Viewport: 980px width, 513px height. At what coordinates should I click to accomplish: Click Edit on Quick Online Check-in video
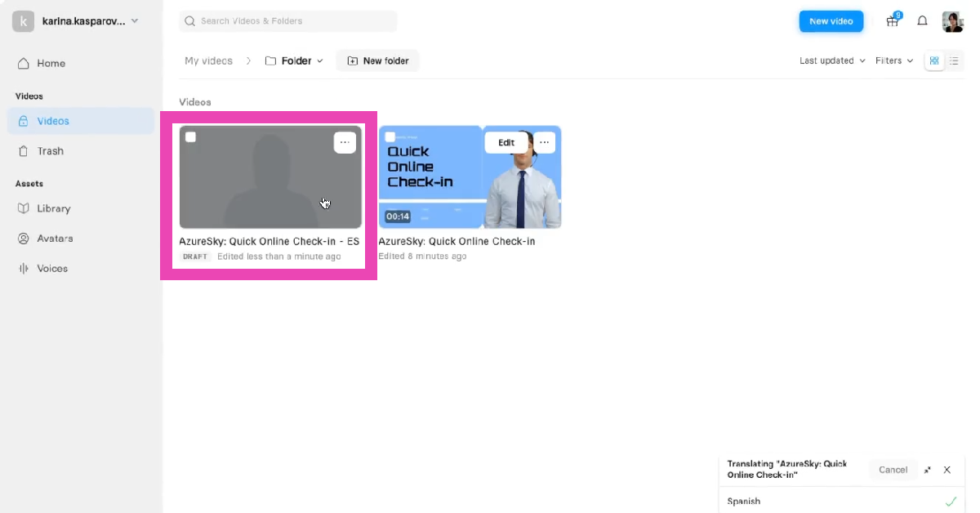coord(506,142)
